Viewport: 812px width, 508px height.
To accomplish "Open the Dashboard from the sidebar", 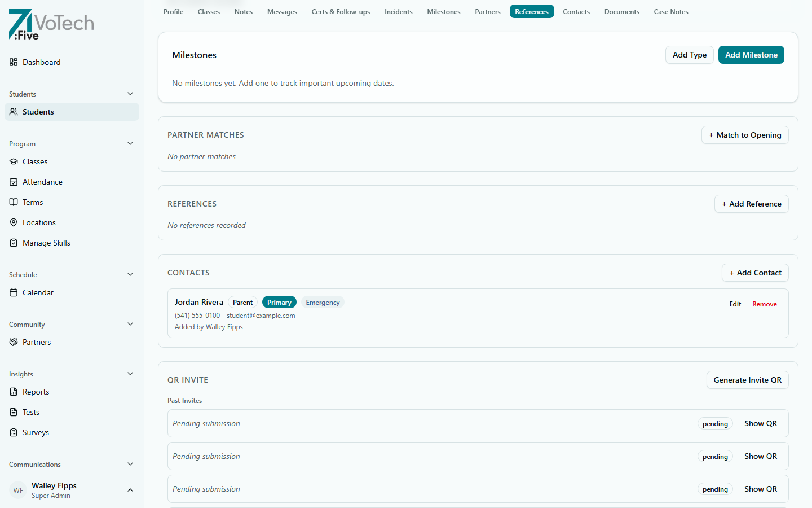I will pyautogui.click(x=41, y=62).
